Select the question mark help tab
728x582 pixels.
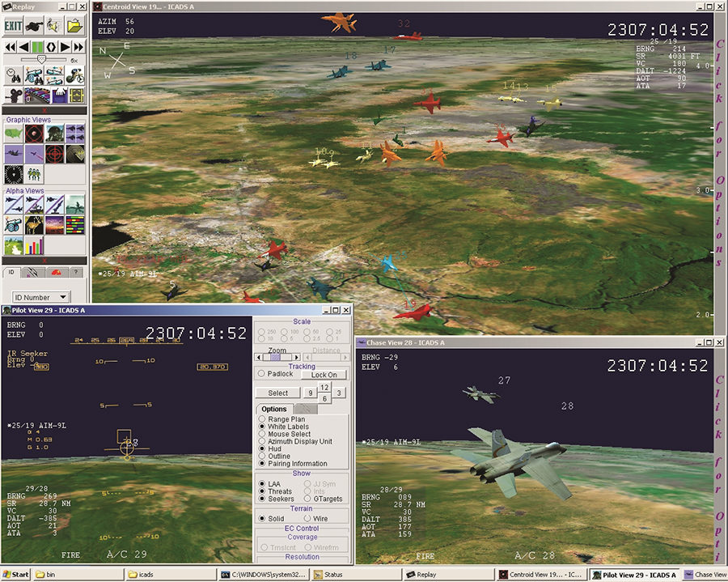point(74,273)
